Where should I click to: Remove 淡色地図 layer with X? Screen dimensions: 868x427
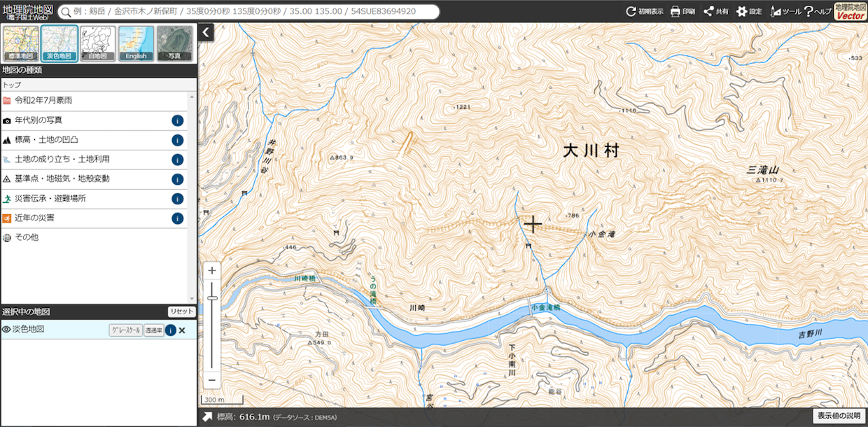pos(182,330)
